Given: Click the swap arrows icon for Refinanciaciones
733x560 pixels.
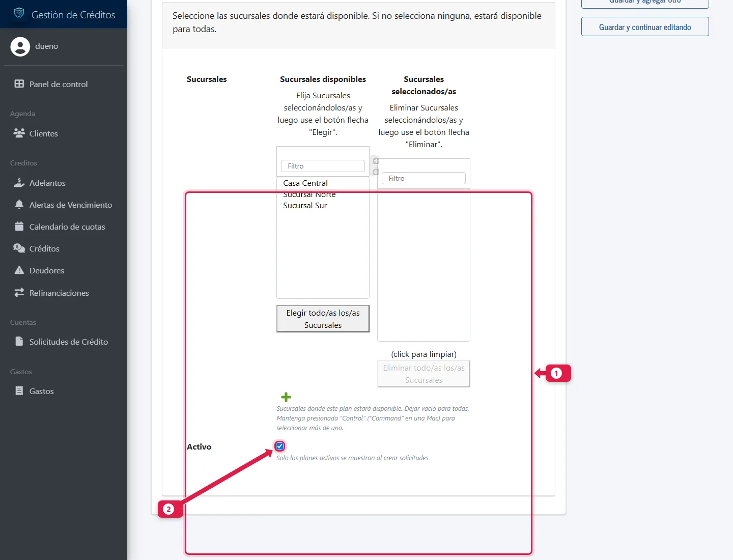Looking at the screenshot, I should tap(19, 292).
